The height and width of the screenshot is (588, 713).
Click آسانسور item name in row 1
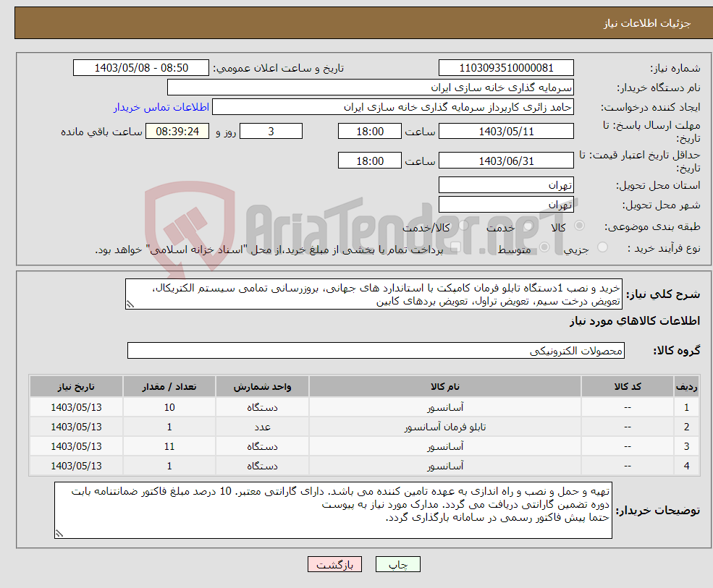[x=445, y=408]
